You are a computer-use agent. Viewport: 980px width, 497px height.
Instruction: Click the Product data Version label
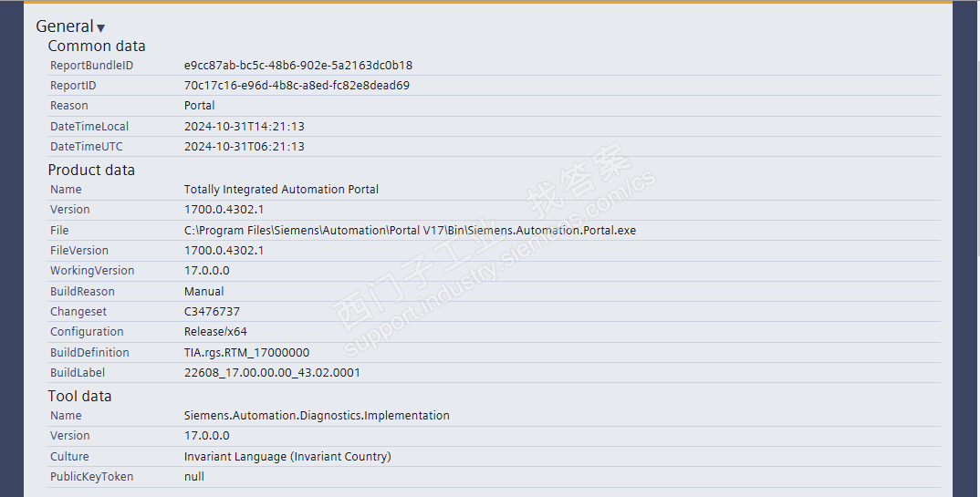coord(70,209)
